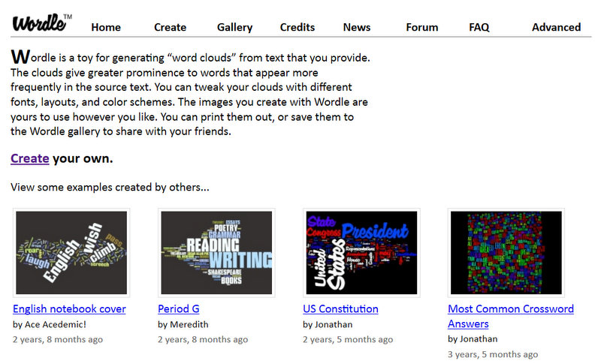Viewport: 601px width, 364px height.
Task: Click the author text by Meredith
Action: tap(183, 324)
